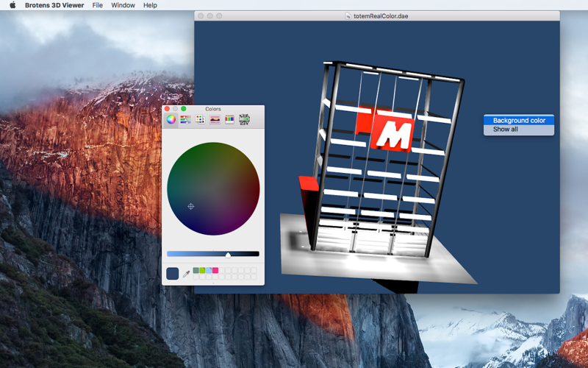Pick the lime green saved swatch

(202, 270)
